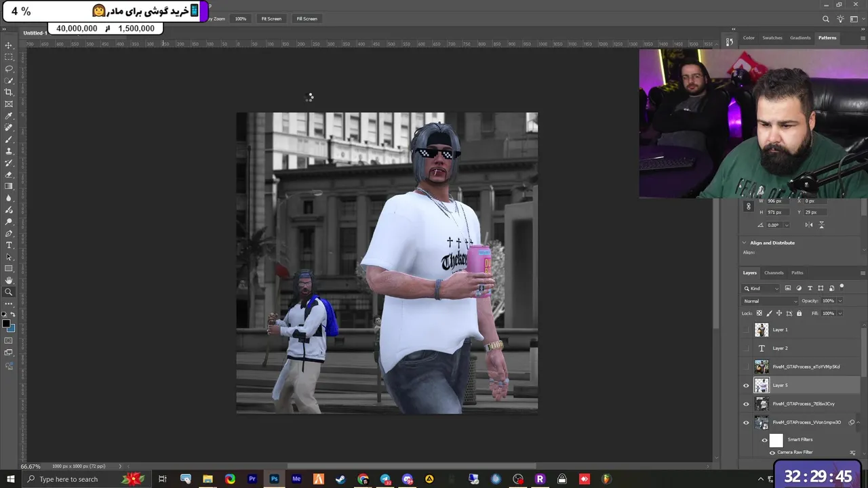
Task: Select the Move tool
Action: click(9, 45)
